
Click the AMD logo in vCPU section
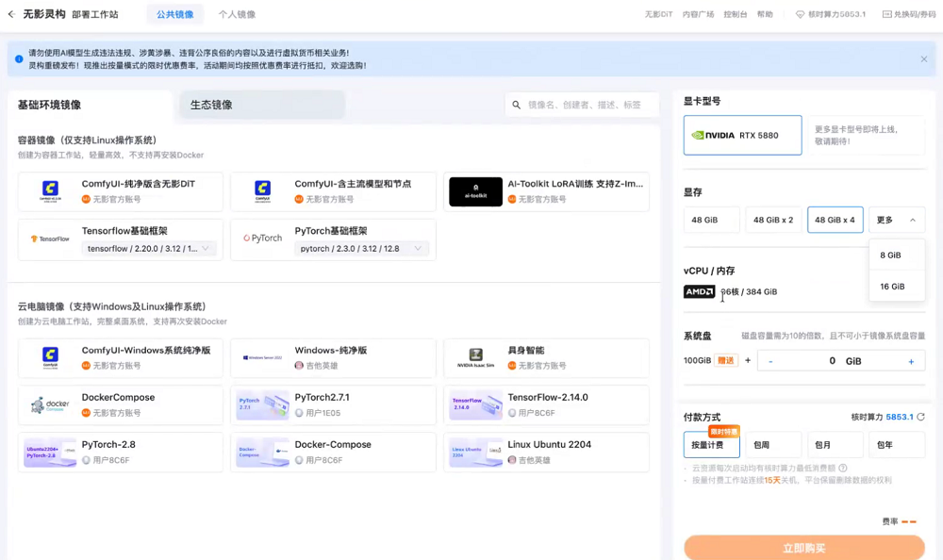click(x=699, y=291)
